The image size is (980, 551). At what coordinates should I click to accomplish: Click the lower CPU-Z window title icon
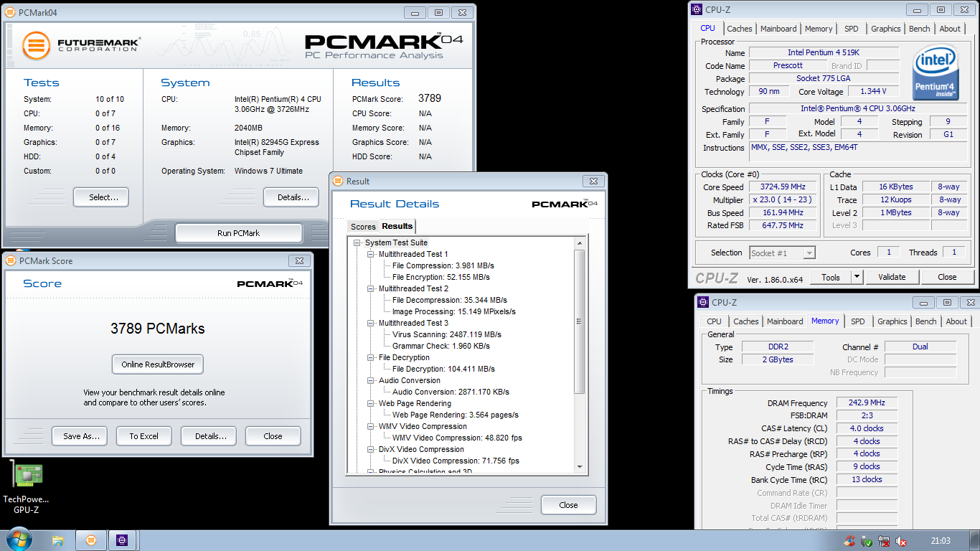point(703,302)
